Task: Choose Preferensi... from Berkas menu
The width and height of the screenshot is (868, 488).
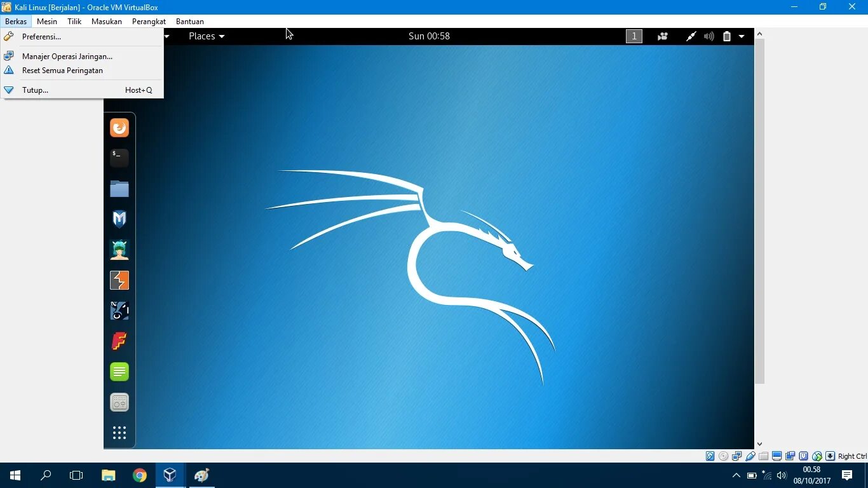Action: 82,37
